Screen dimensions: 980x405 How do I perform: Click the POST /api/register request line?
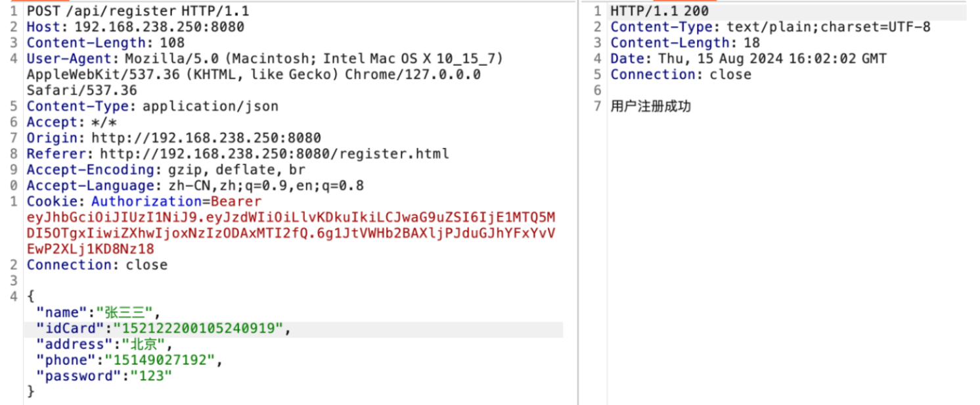(138, 11)
